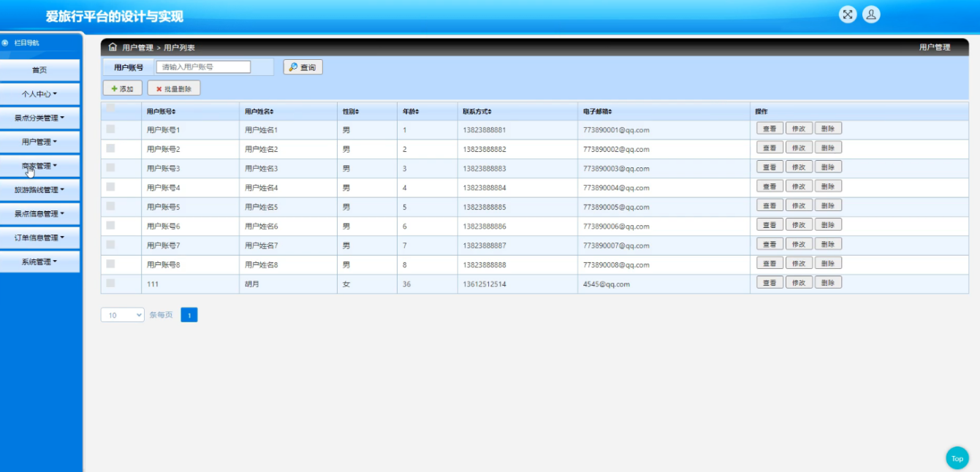Viewport: 980px width, 472px height.
Task: Click the 栏目导航 bullet icon
Action: [6, 42]
